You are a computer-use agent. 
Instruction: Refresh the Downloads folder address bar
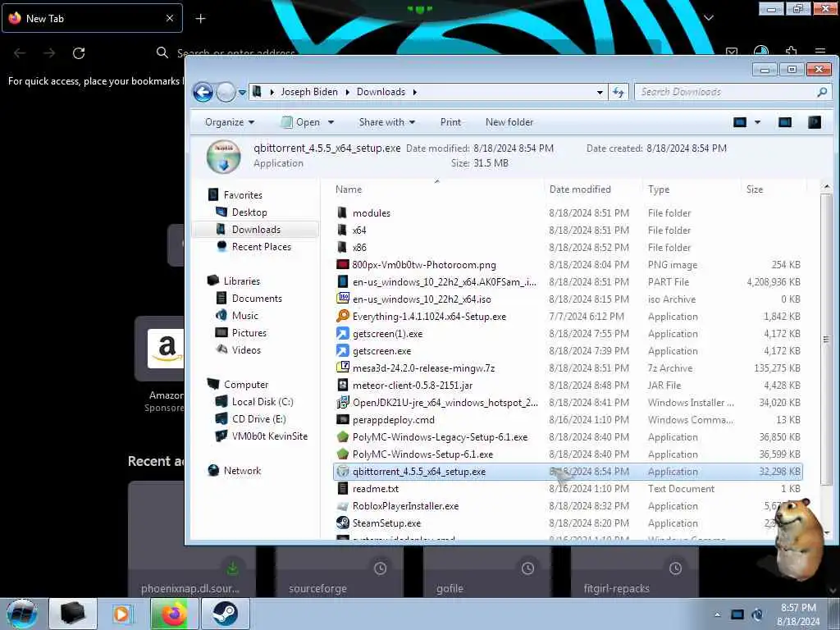[x=619, y=92]
